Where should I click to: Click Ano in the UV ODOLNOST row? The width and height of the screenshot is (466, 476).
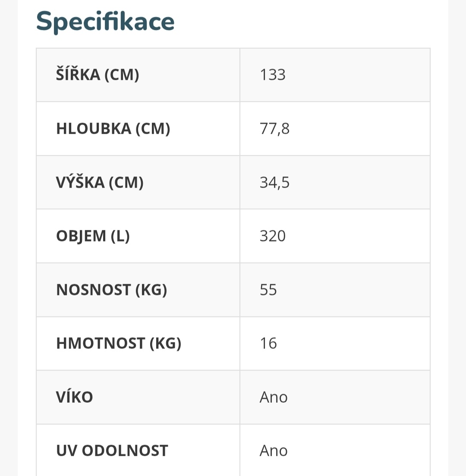[x=274, y=451]
